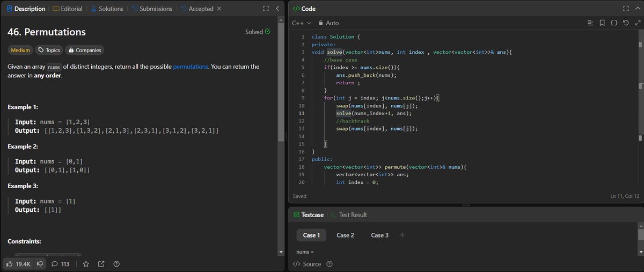Select the Testcase tab
The width and height of the screenshot is (644, 272).
click(309, 214)
